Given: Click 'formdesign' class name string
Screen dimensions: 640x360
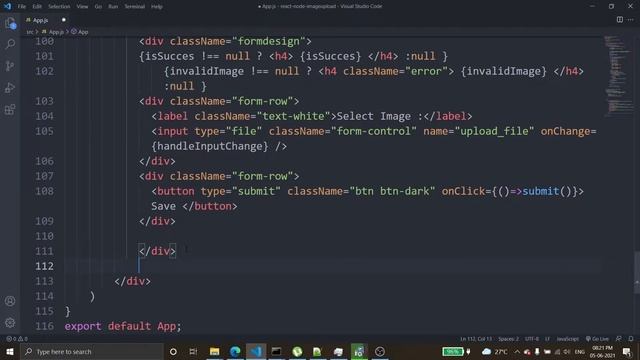Looking at the screenshot, I should coord(269,41).
